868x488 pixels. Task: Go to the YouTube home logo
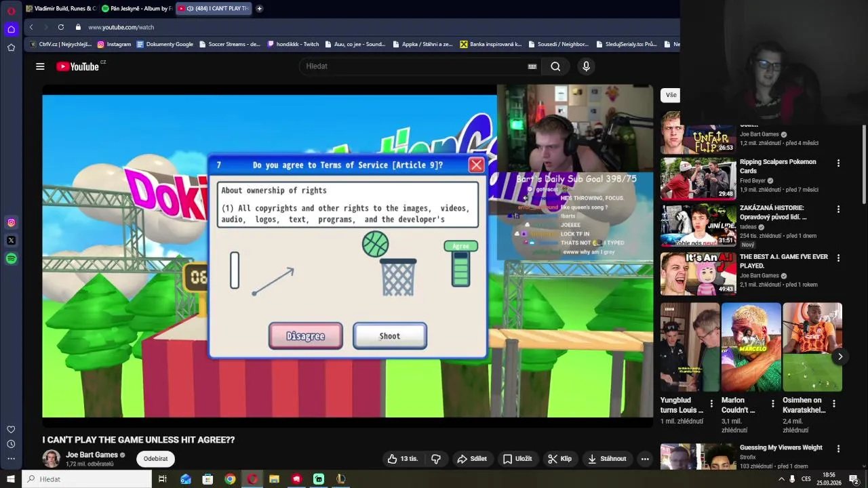tap(78, 66)
